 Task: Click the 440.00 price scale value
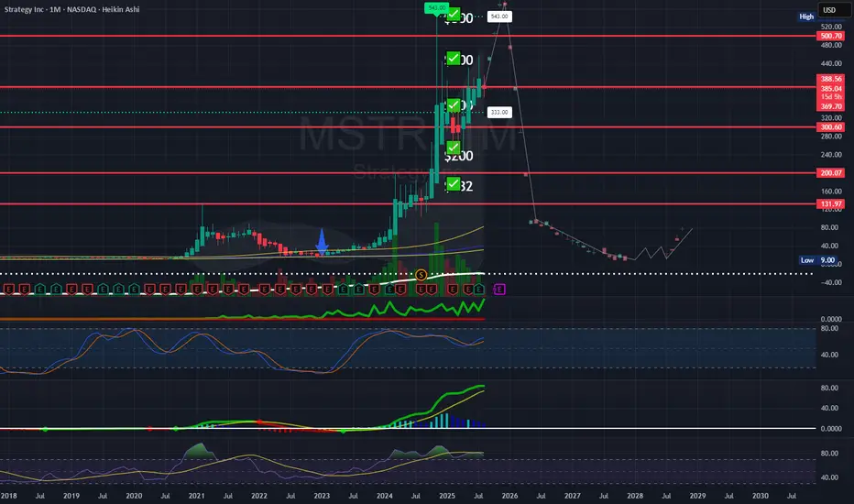[x=831, y=63]
